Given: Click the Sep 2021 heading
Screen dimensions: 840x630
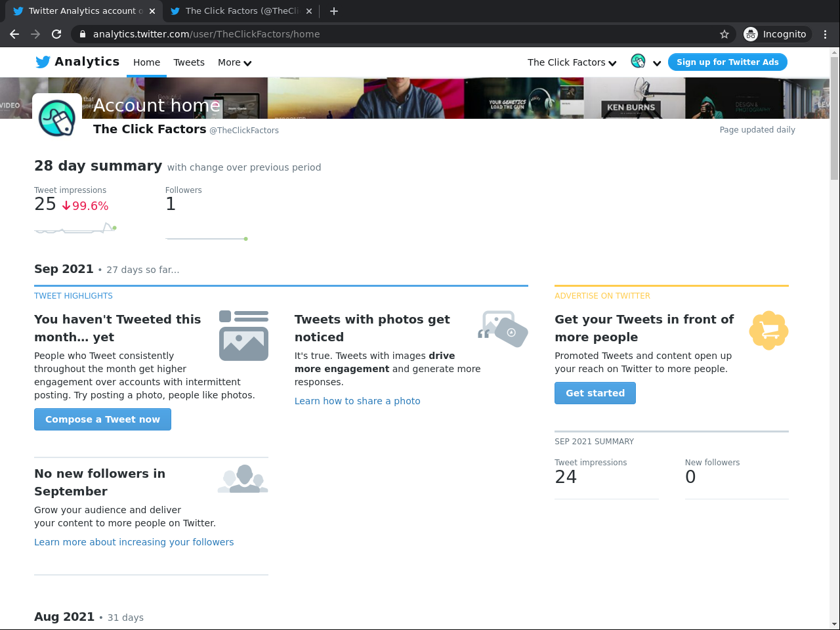Looking at the screenshot, I should [64, 269].
